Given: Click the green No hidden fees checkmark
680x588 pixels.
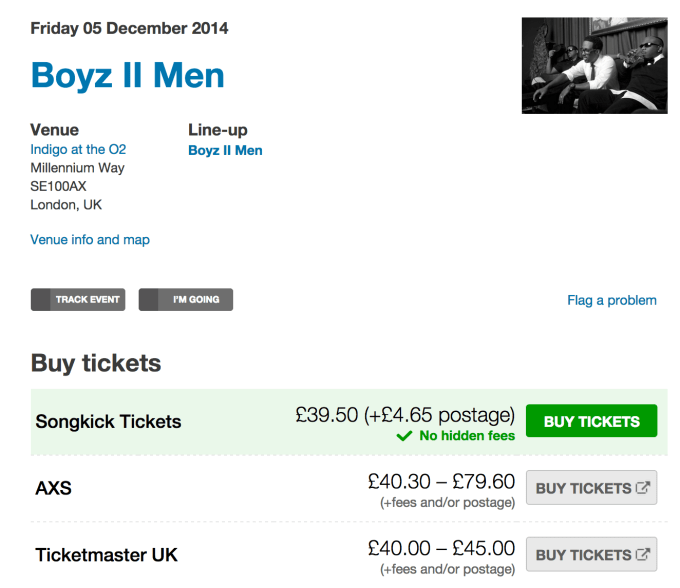Looking at the screenshot, I should (404, 436).
